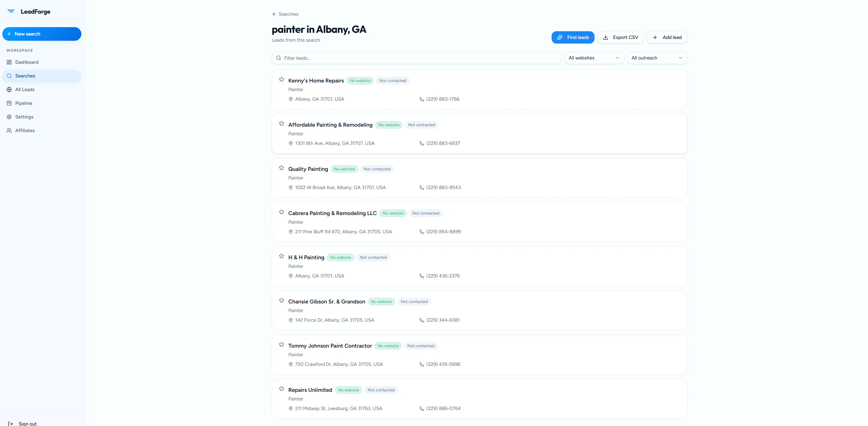Star the Repairs Unlimited lead
This screenshot has height=426, width=868.
(281, 389)
